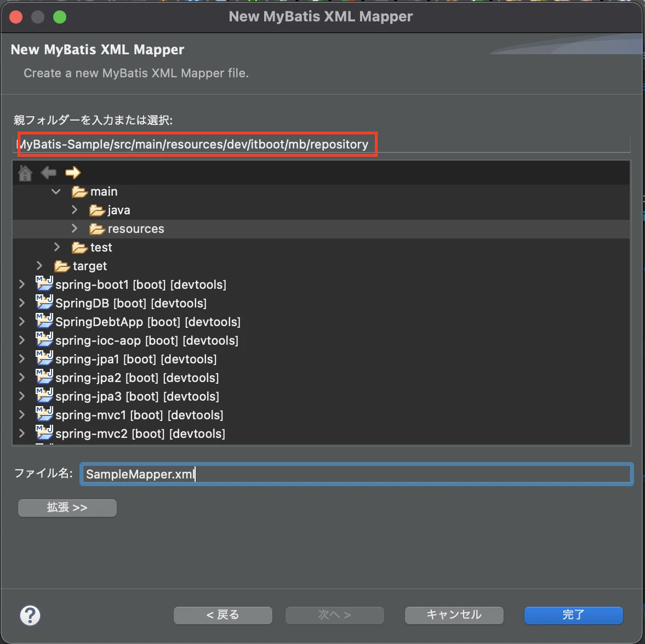Click the yellow forward arrow icon
This screenshot has width=645, height=644.
pyautogui.click(x=73, y=173)
